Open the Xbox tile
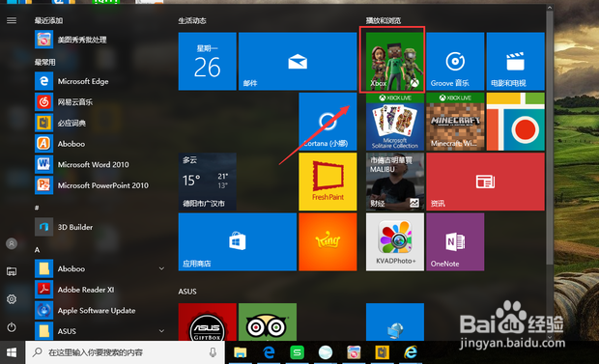 (394, 61)
